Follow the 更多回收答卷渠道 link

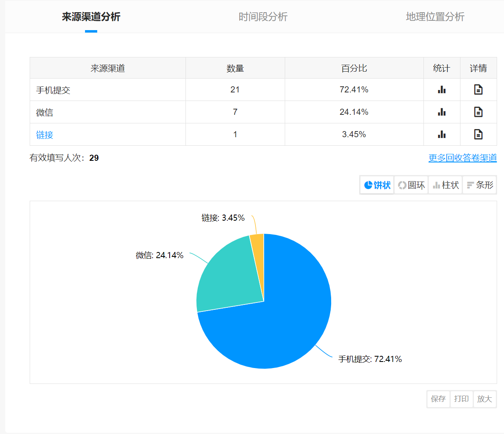463,158
